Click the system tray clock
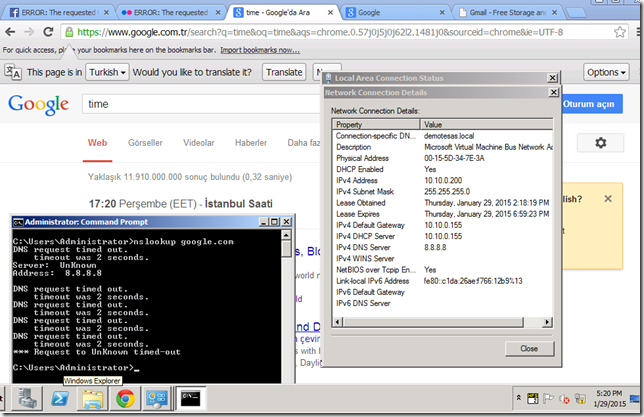The height and width of the screenshot is (417, 644). click(610, 399)
